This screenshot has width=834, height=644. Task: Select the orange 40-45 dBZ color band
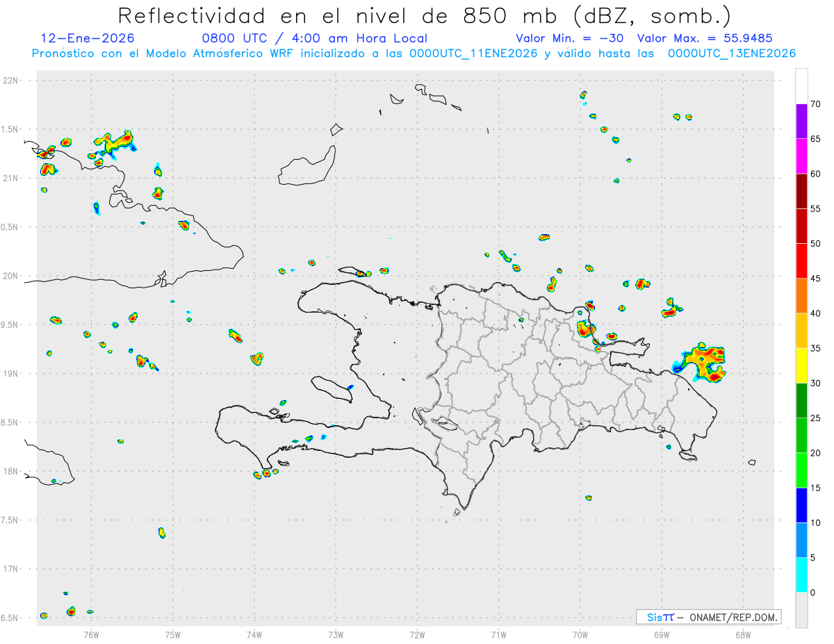coord(801,296)
